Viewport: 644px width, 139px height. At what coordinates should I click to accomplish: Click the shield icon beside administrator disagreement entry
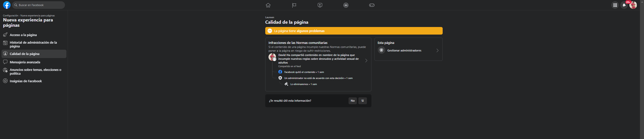click(280, 78)
